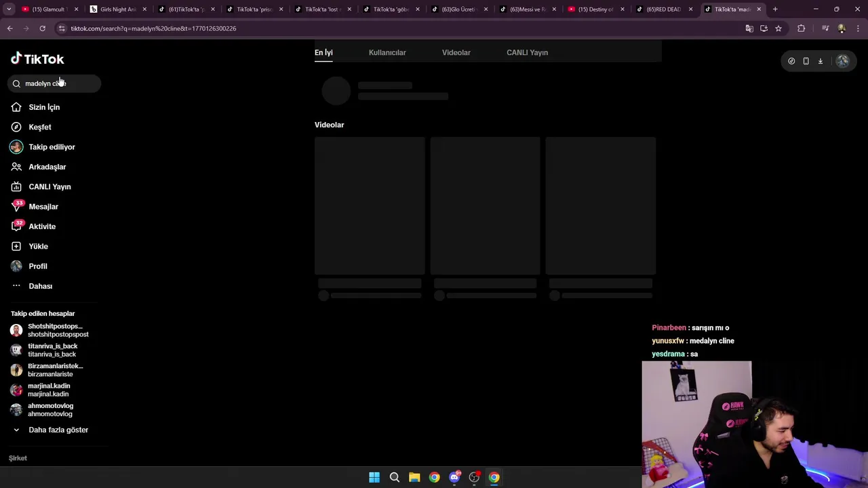The width and height of the screenshot is (868, 488).
Task: Open Birzamanlaristek followed account
Action: pyautogui.click(x=46, y=370)
